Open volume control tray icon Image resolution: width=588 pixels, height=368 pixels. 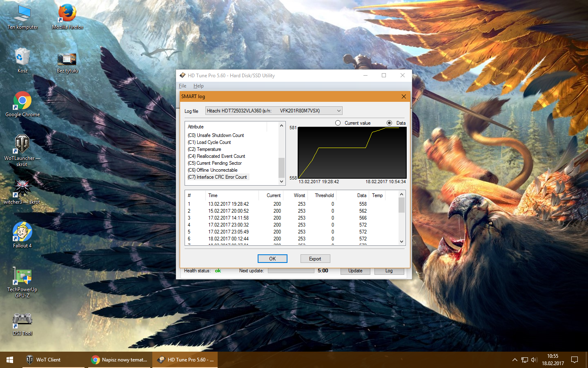[534, 360]
